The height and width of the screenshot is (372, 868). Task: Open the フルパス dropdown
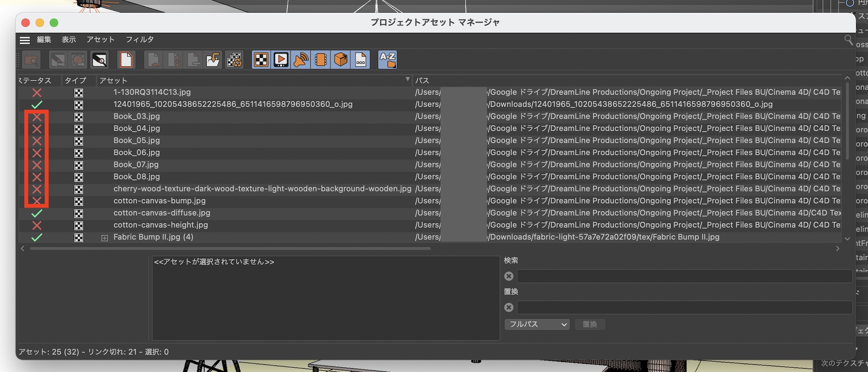(537, 324)
